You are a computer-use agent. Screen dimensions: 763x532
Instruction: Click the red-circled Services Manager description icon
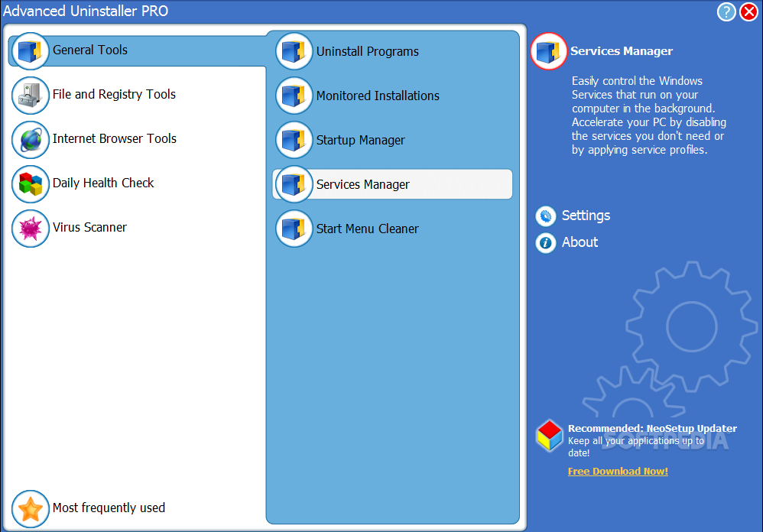548,51
